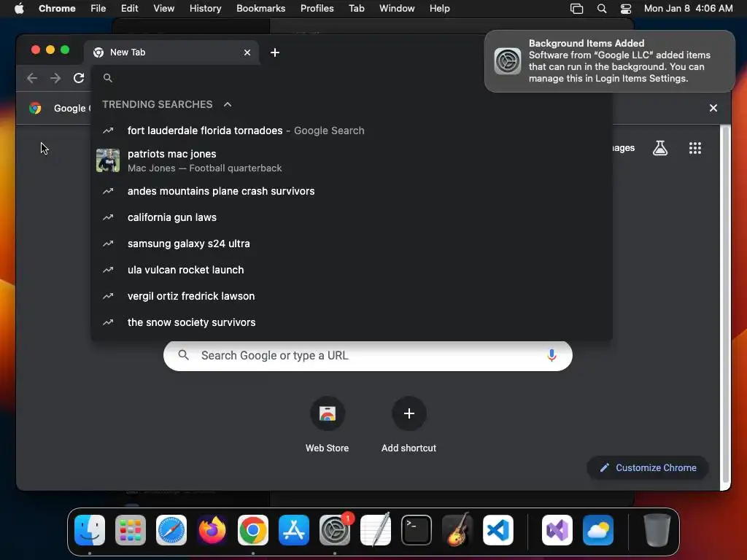Screen dimensions: 747x560
Task: Start voice search with microphone icon
Action: (x=551, y=355)
